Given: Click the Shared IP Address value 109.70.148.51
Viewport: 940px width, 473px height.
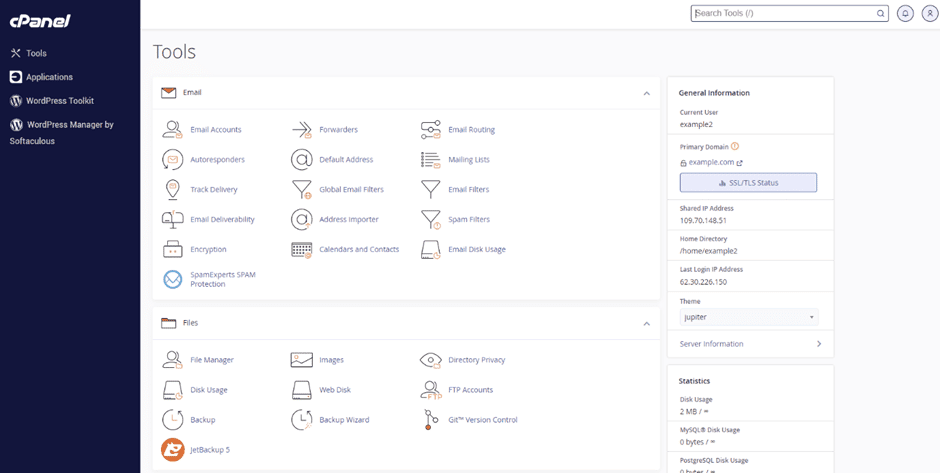Looking at the screenshot, I should click(703, 220).
